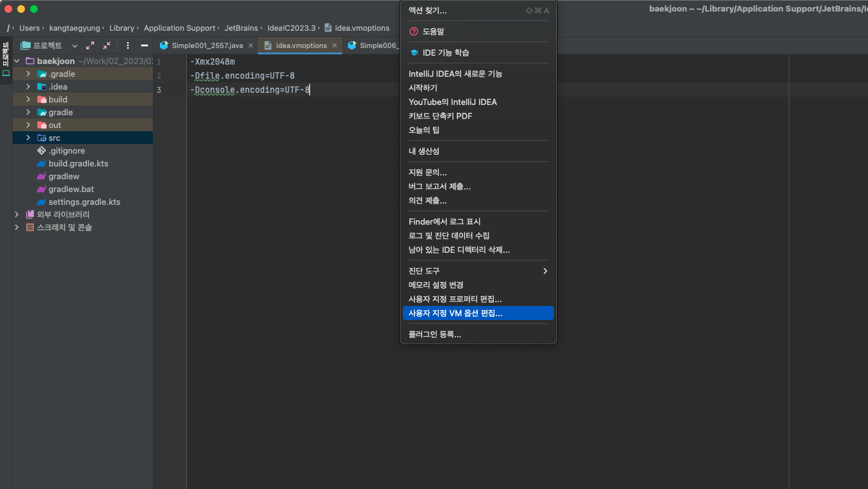
Task: Choose 메모리 설정 변경 menu item
Action: [x=478, y=285]
